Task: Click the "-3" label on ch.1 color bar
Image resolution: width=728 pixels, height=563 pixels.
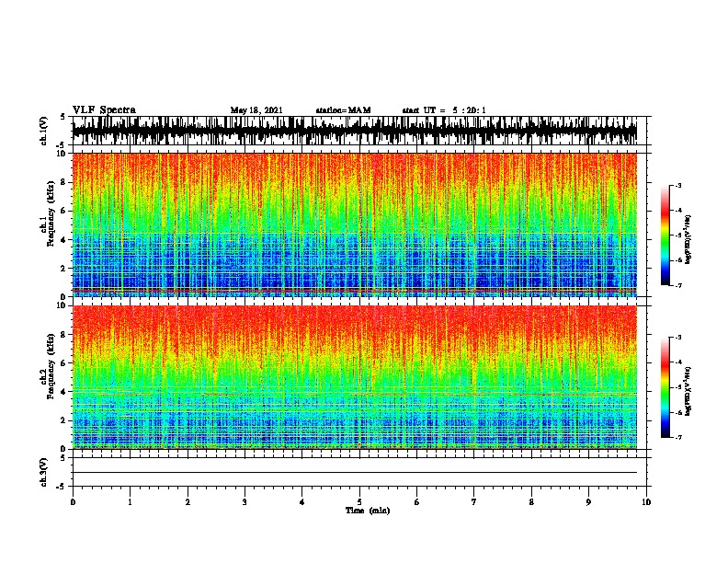Action: [x=678, y=186]
